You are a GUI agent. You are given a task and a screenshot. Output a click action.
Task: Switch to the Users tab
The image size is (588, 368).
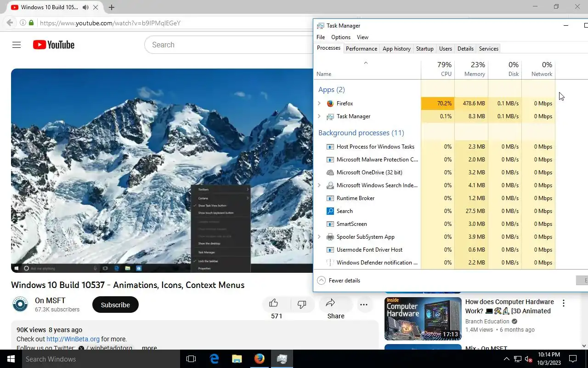click(445, 49)
